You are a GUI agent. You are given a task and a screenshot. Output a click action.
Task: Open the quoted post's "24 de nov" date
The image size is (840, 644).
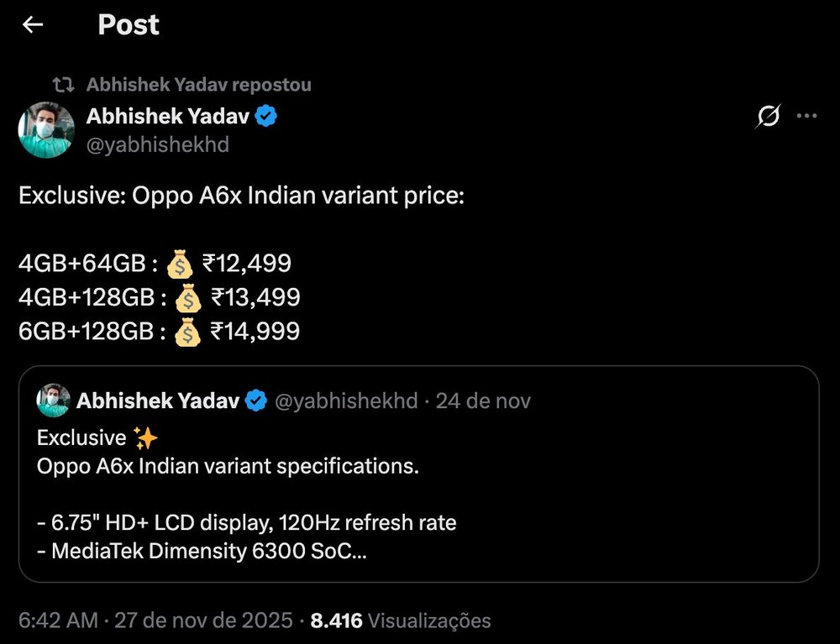(483, 401)
